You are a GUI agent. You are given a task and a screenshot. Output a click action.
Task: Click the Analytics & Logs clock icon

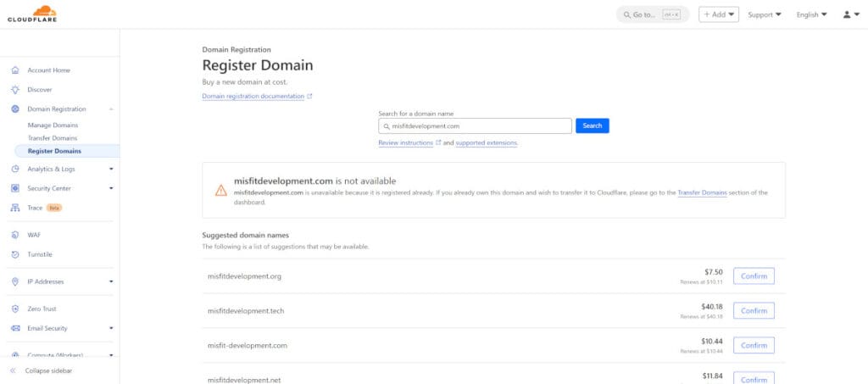pyautogui.click(x=15, y=169)
